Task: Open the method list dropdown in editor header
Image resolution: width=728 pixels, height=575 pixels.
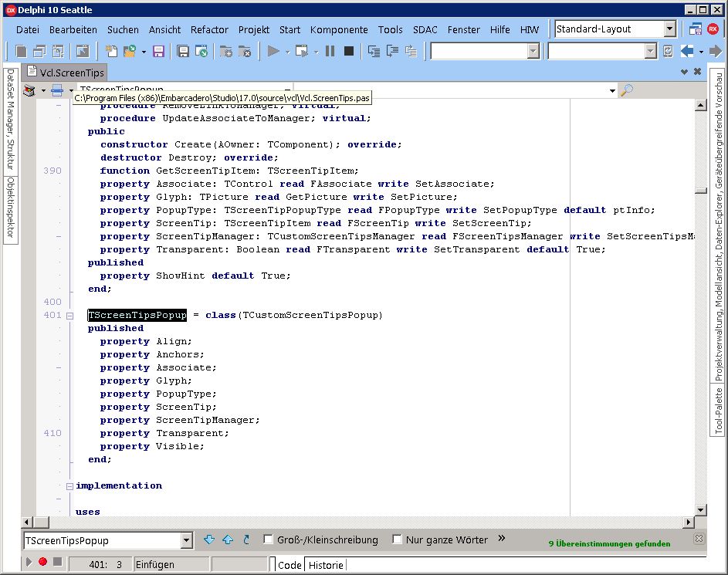Action: (x=612, y=90)
